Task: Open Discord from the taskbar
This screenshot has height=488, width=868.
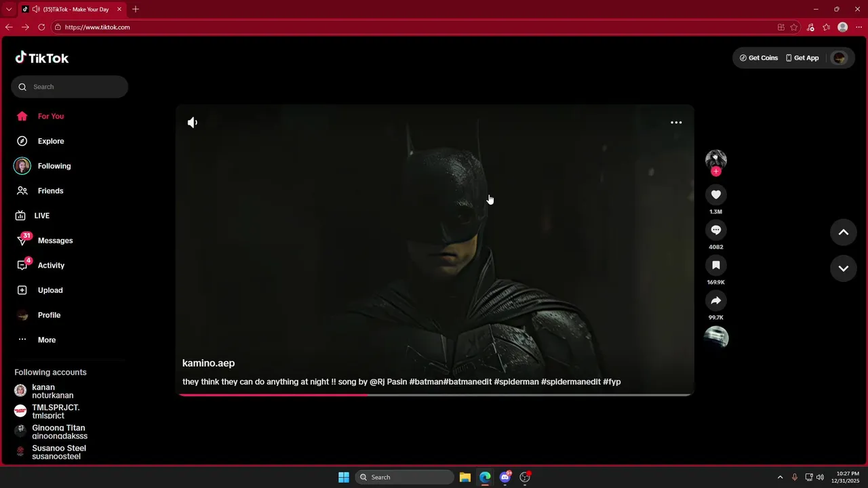Action: pyautogui.click(x=505, y=477)
